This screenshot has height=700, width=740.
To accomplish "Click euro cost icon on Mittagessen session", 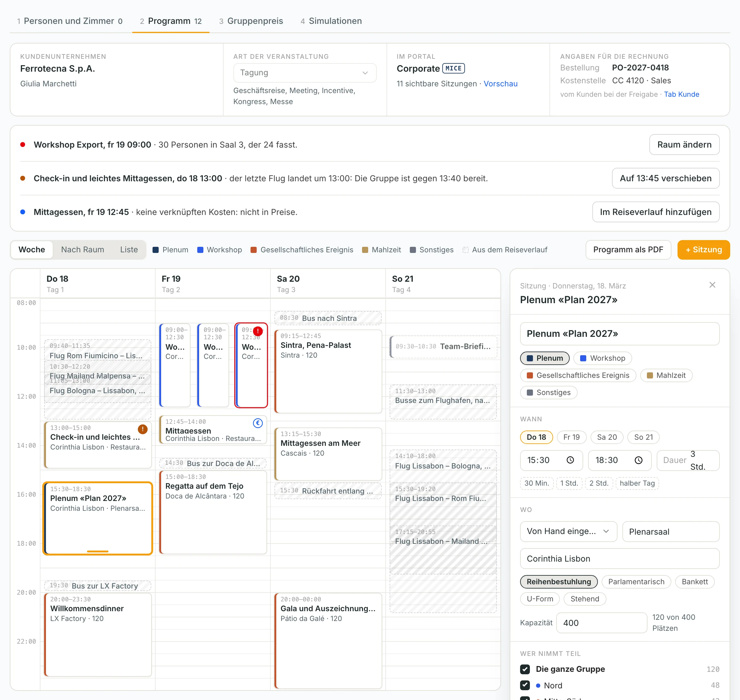I will click(x=258, y=423).
